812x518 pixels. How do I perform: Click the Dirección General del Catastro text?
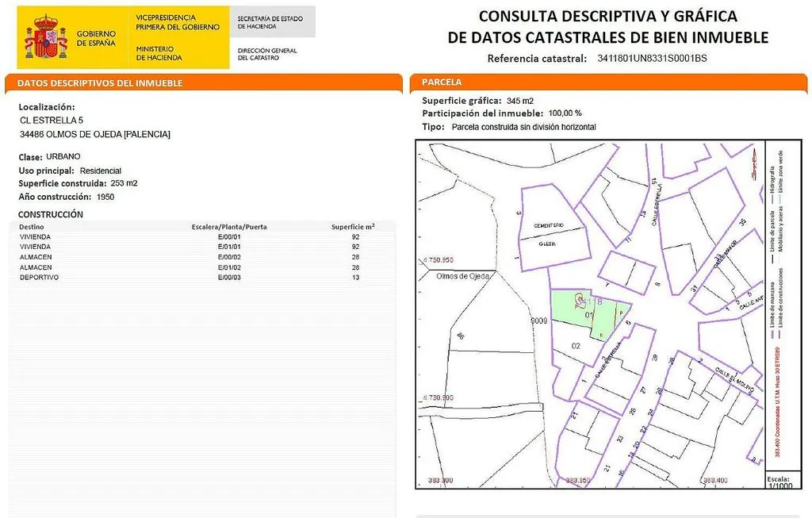267,54
